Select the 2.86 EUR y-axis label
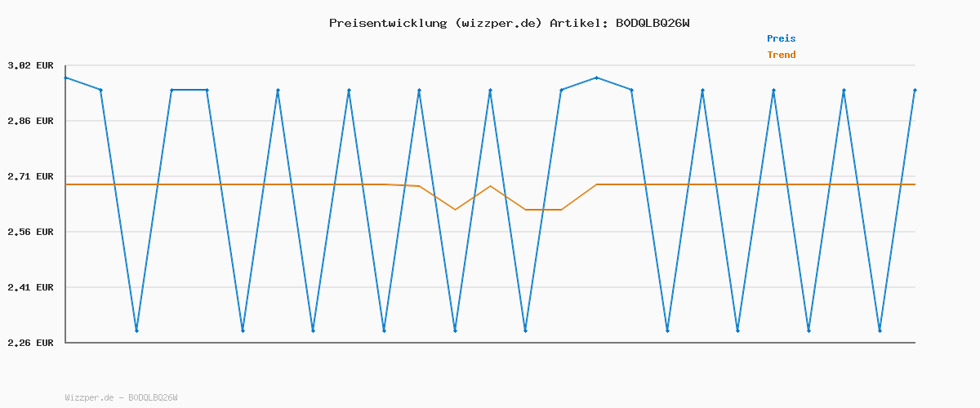Screen dimensions: 980x408 (x=30, y=121)
